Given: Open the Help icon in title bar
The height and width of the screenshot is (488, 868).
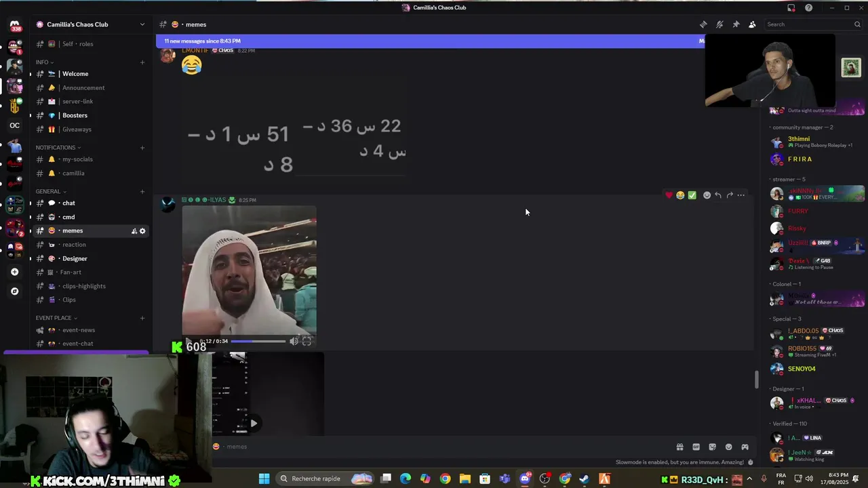Looking at the screenshot, I should 808,7.
